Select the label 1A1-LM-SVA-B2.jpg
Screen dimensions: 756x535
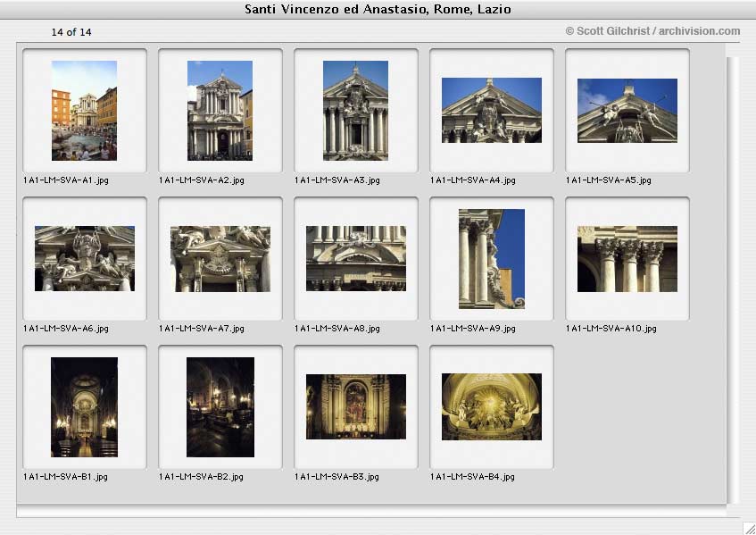pos(201,477)
